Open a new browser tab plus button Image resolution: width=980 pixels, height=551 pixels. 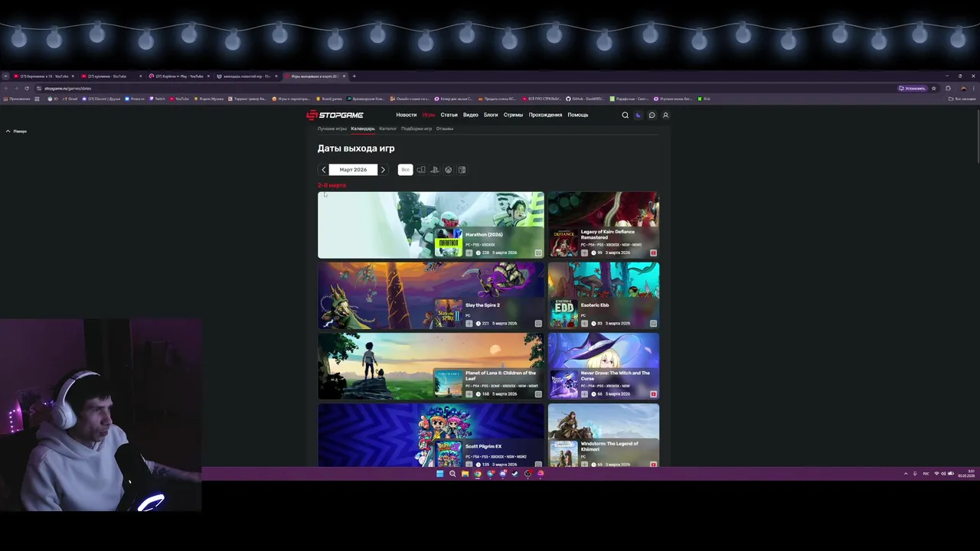(354, 76)
